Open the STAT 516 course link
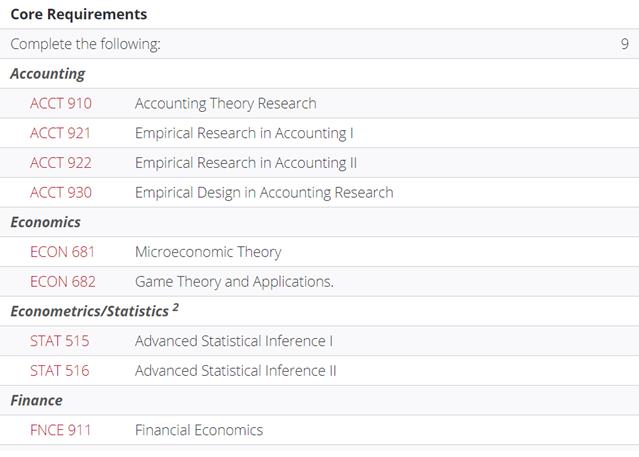 59,371
